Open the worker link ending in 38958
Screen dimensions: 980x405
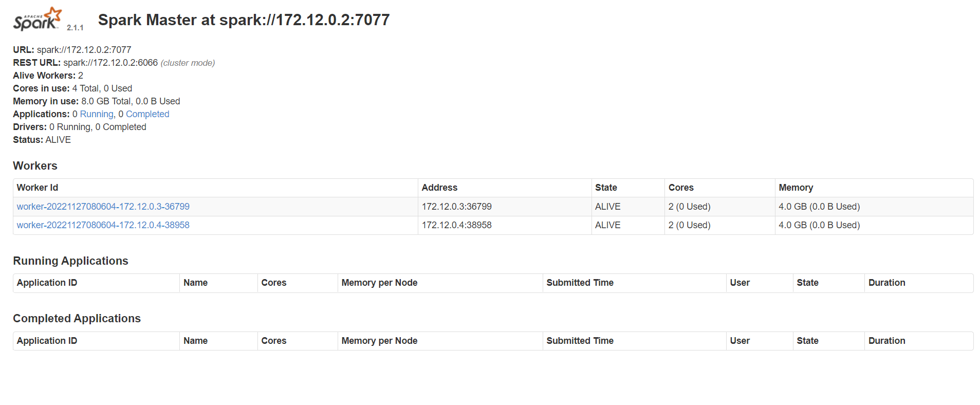[103, 225]
